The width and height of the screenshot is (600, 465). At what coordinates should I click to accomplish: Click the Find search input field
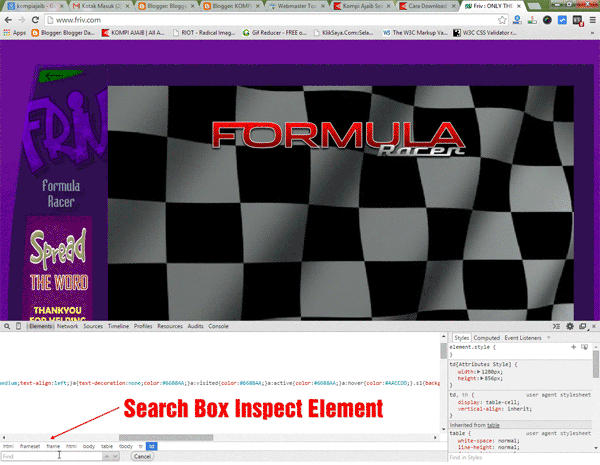pyautogui.click(x=51, y=457)
